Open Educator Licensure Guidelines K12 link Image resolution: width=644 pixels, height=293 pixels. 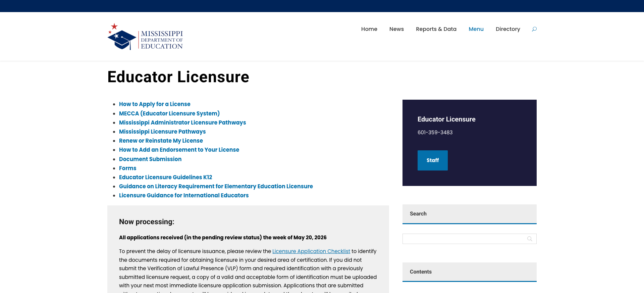click(x=166, y=177)
